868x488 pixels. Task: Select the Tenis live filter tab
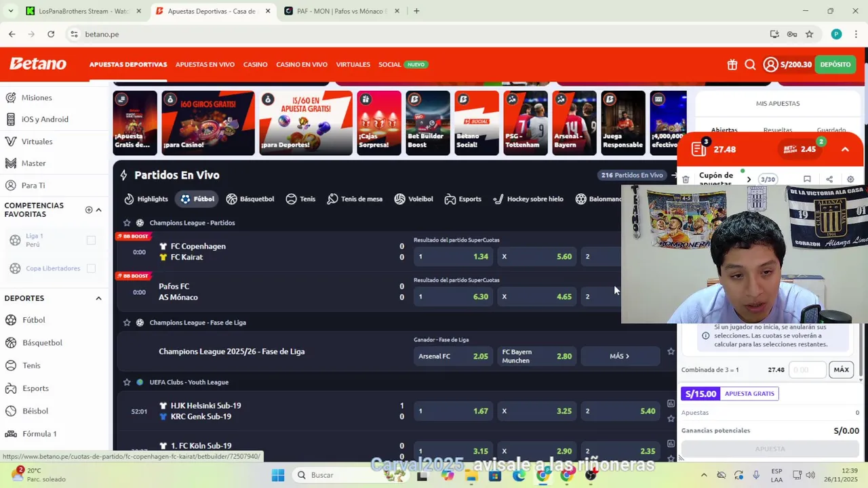coord(300,199)
